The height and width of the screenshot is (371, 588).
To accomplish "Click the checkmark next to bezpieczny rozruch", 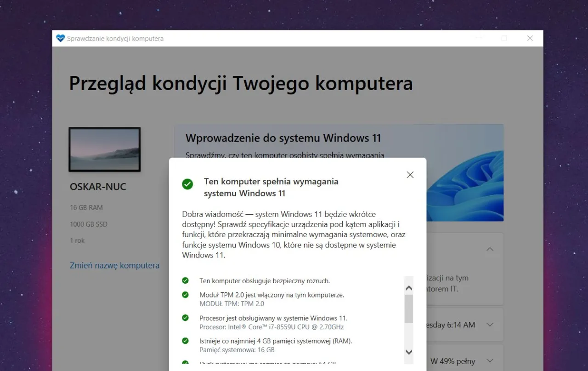I will coord(186,280).
